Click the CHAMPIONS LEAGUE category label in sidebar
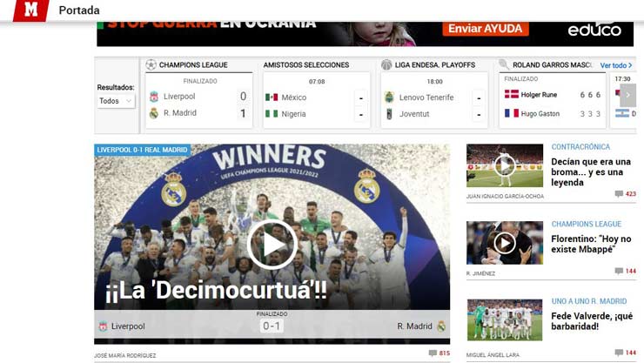Screen dimensions: 644x363 tap(586, 224)
